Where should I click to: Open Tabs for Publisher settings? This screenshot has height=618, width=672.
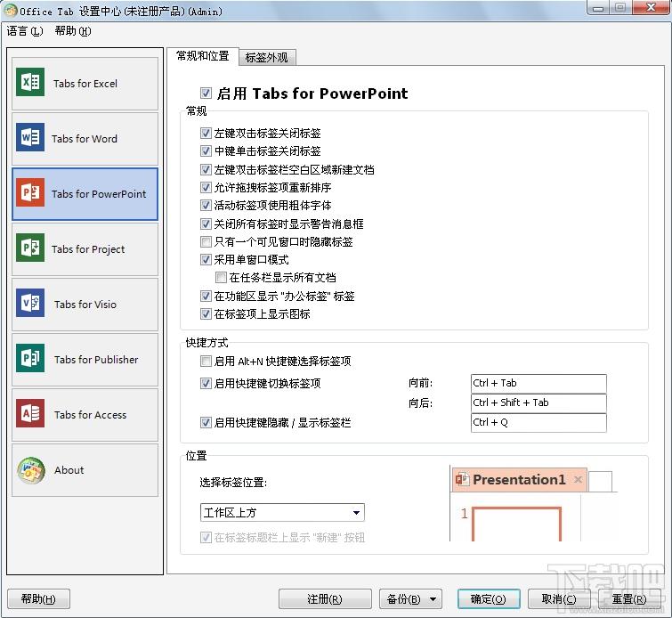click(85, 360)
